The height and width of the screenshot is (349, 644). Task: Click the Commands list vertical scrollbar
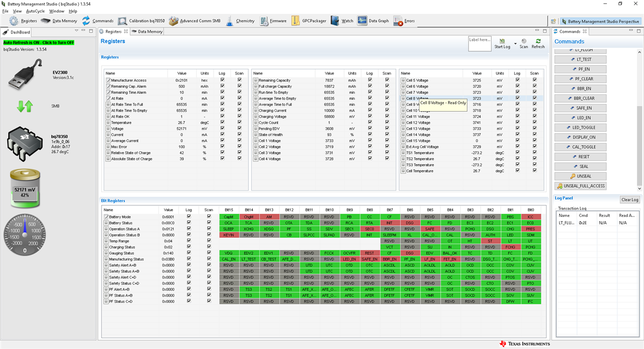tap(639, 120)
